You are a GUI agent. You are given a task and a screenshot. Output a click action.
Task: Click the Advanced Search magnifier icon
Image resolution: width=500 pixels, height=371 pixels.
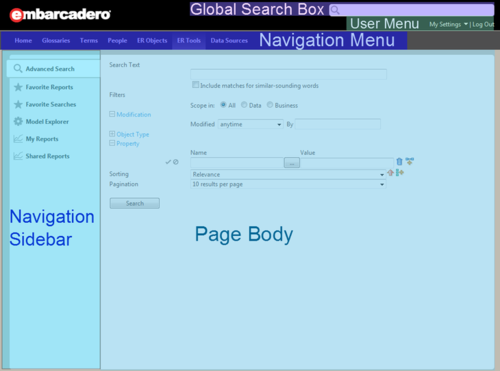pyautogui.click(x=18, y=68)
